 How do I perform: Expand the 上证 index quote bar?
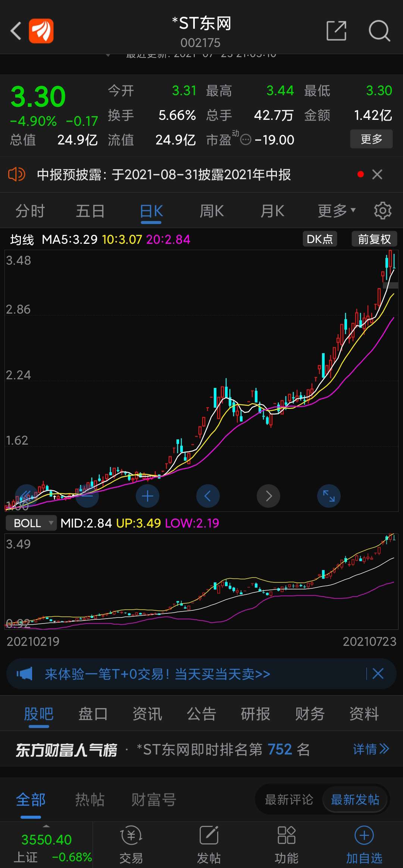point(46,845)
